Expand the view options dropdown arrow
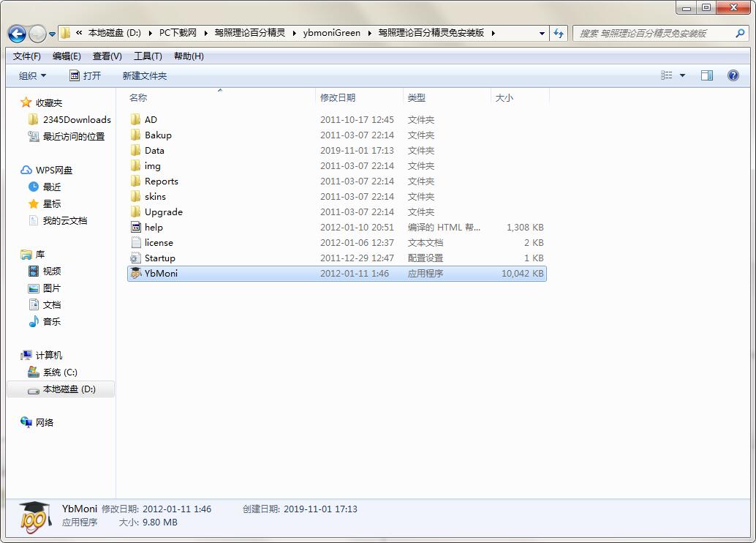The height and width of the screenshot is (543, 756). point(682,75)
